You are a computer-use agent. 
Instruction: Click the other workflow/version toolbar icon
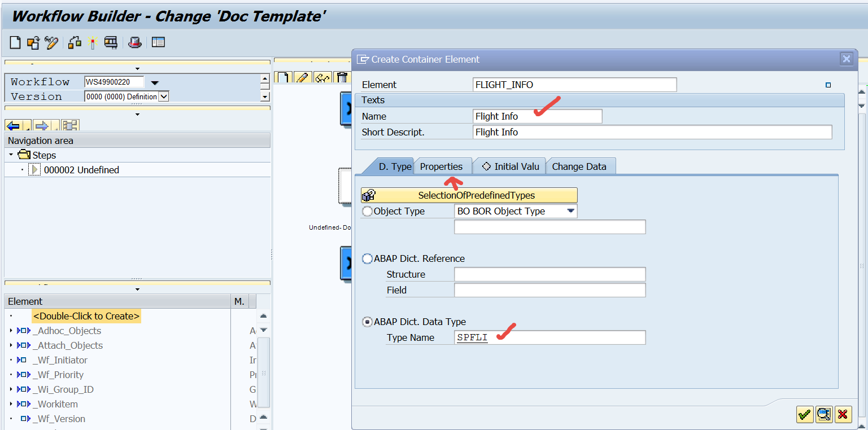(33, 42)
